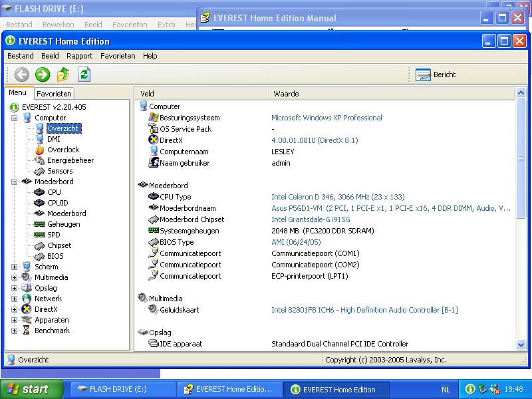Open the Bestand menu in EVEREST
Screen dimensions: 532x399
click(x=21, y=56)
